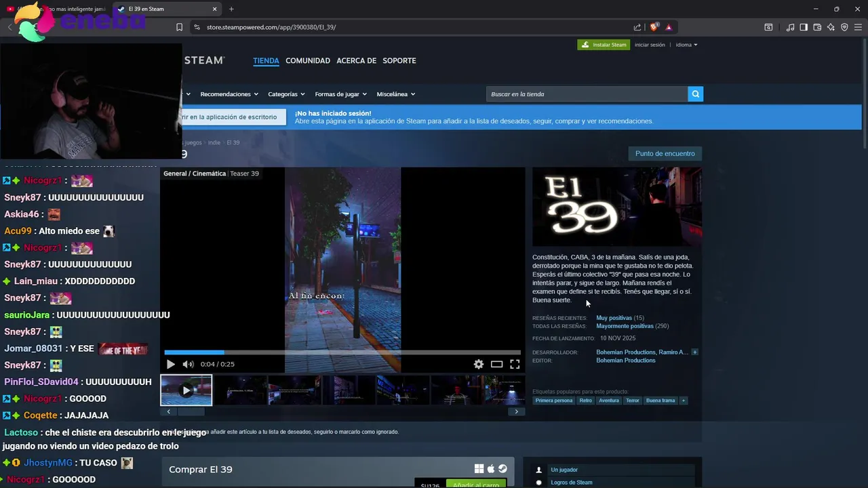
Task: Expand the idioma language dropdown
Action: (686, 45)
